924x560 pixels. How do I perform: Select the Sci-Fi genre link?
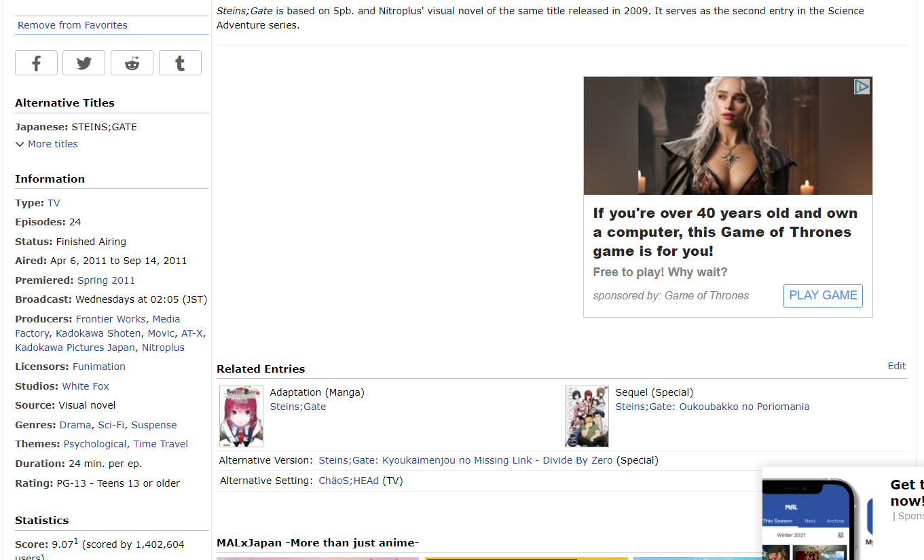point(111,425)
